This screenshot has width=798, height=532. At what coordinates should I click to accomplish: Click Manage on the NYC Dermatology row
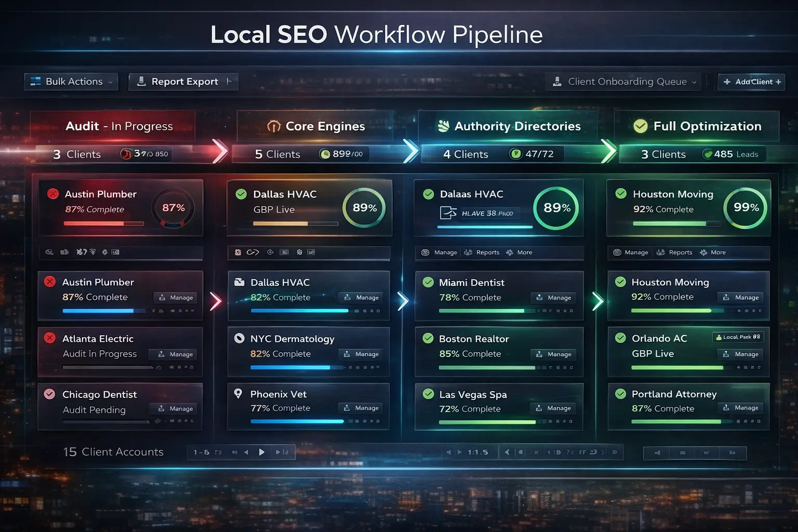pyautogui.click(x=361, y=354)
